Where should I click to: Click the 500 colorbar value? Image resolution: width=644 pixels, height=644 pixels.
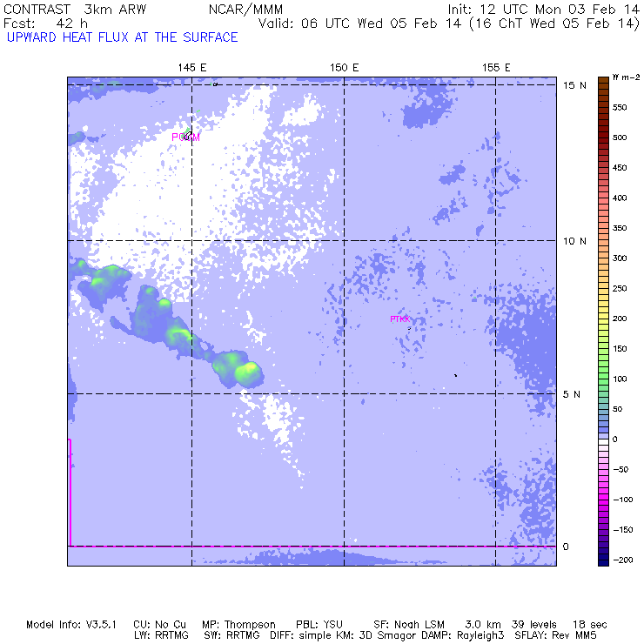tap(620, 138)
